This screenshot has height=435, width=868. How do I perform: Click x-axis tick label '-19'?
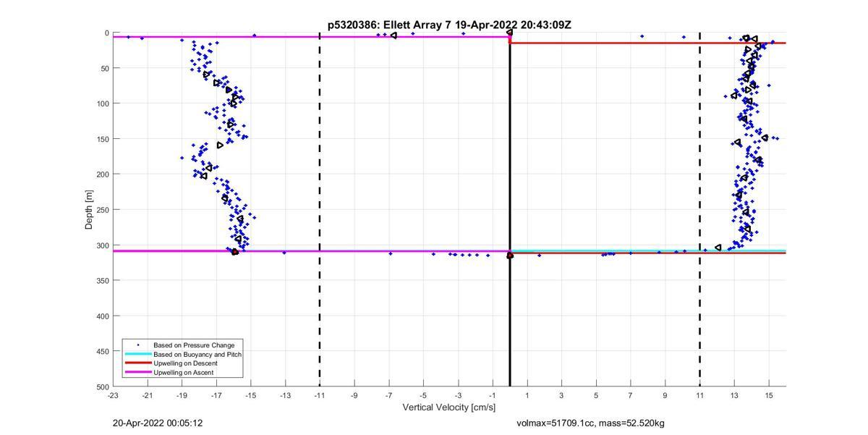click(182, 395)
